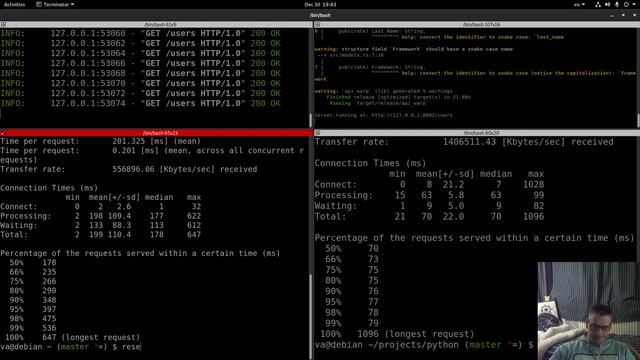Viewport: 640px width, 360px height.
Task: Open group icon of red /bin/bash 61x23 pane
Action: coord(3,133)
